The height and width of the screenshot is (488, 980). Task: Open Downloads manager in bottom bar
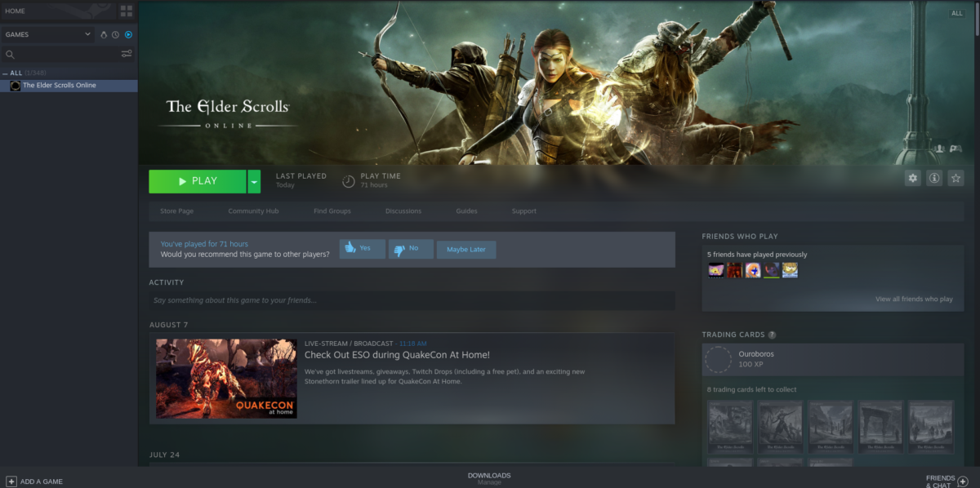(x=489, y=478)
